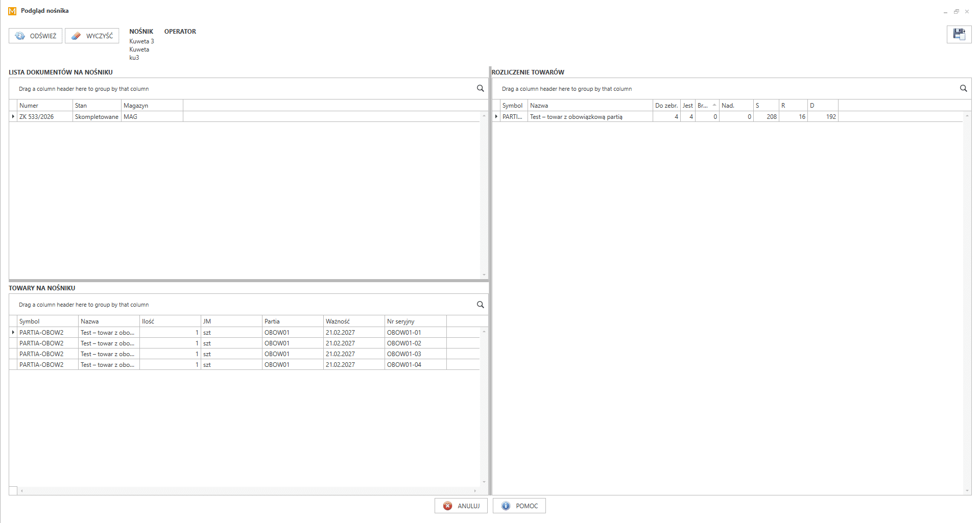Click the horizontal scrollbar of goods table
Screen dimensions: 980x523
(248, 491)
